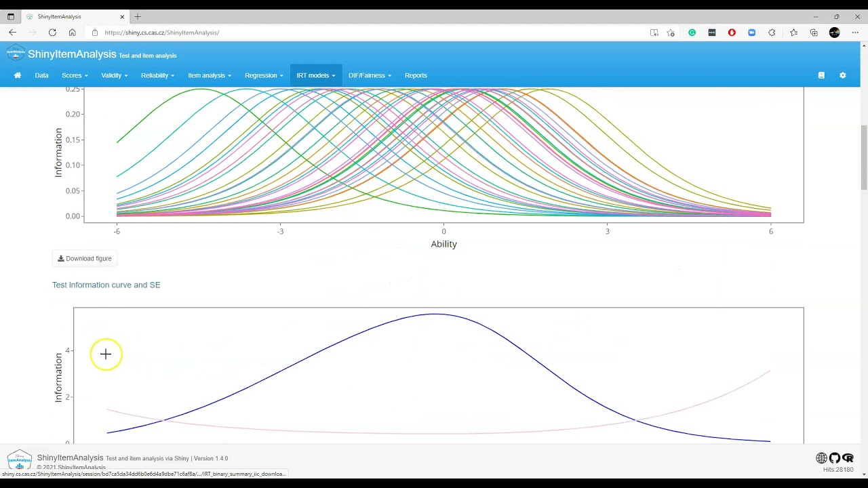This screenshot has width=868, height=488.
Task: Click the ShinyItemAnalysis header logo
Action: point(16,53)
